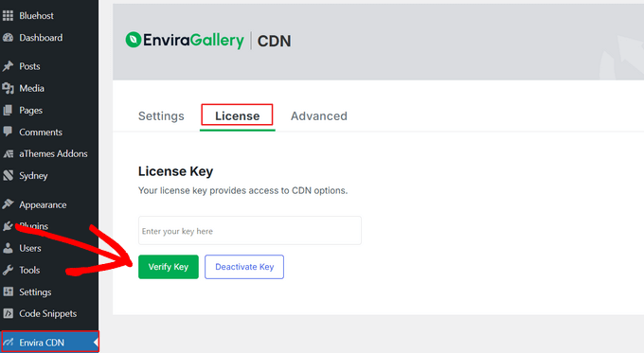The height and width of the screenshot is (353, 644).
Task: Click the Bluehost grid icon
Action: click(8, 15)
